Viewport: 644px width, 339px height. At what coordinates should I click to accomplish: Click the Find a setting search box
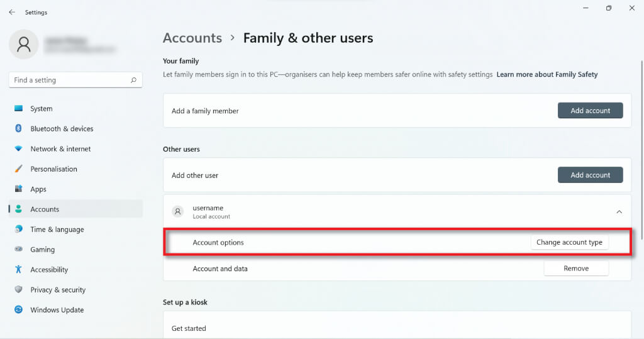pos(69,81)
